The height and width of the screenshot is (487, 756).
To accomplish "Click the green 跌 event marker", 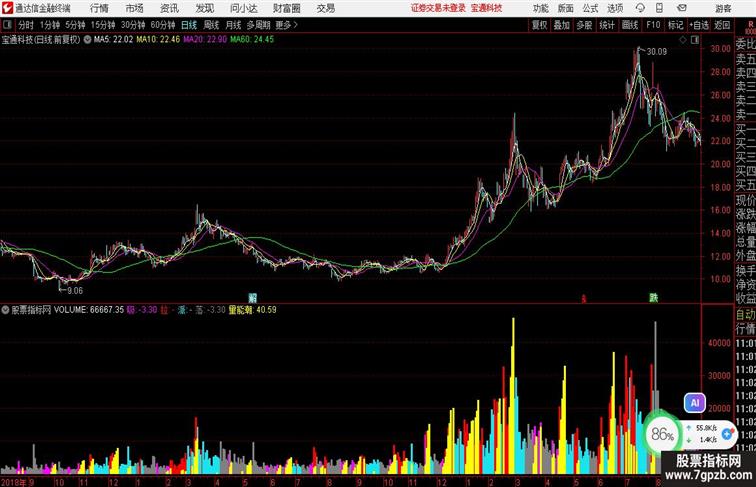I will coord(653,298).
